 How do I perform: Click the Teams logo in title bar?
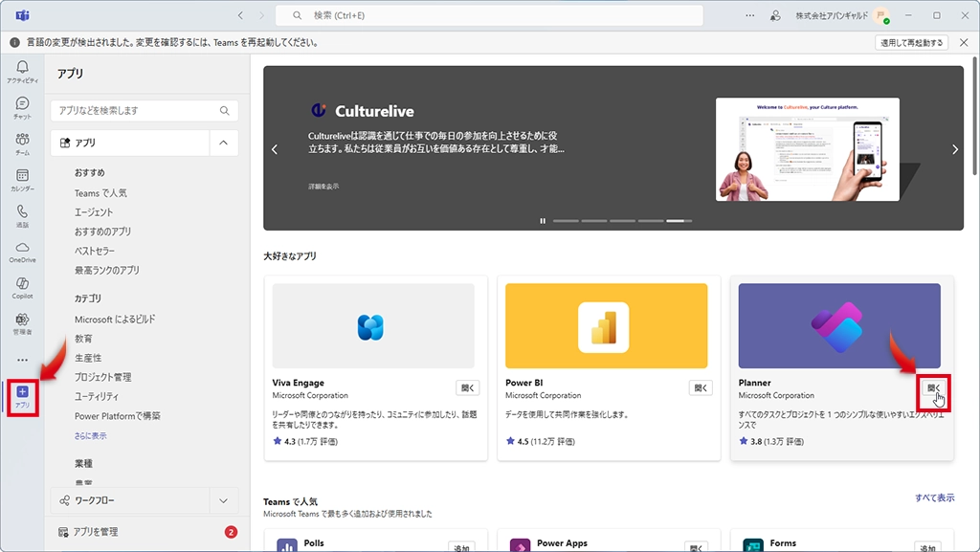pos(23,15)
